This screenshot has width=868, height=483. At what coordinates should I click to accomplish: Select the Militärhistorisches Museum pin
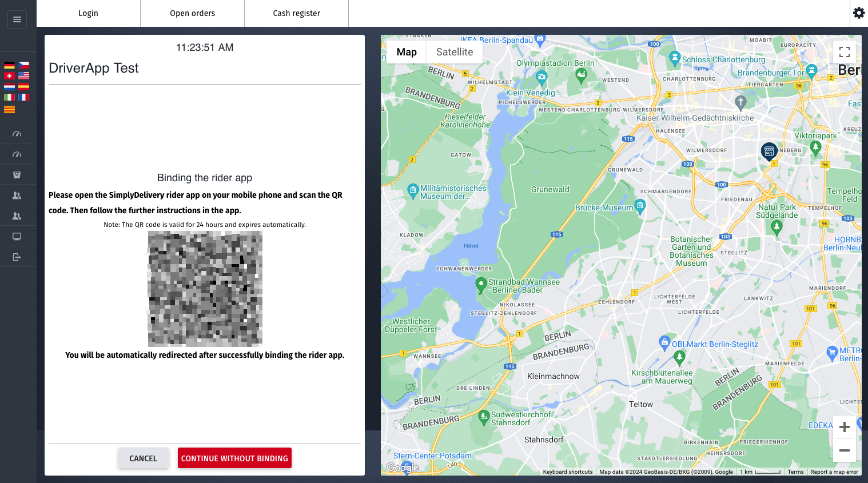tap(413, 191)
